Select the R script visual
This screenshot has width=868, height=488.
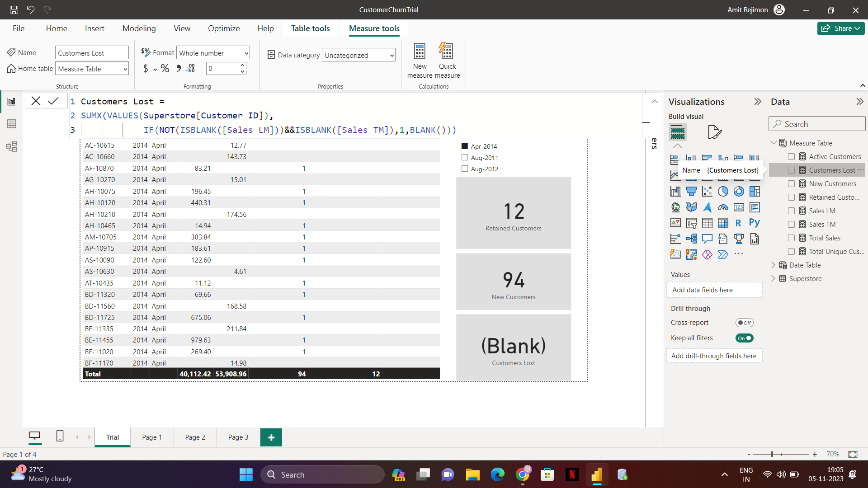[739, 223]
